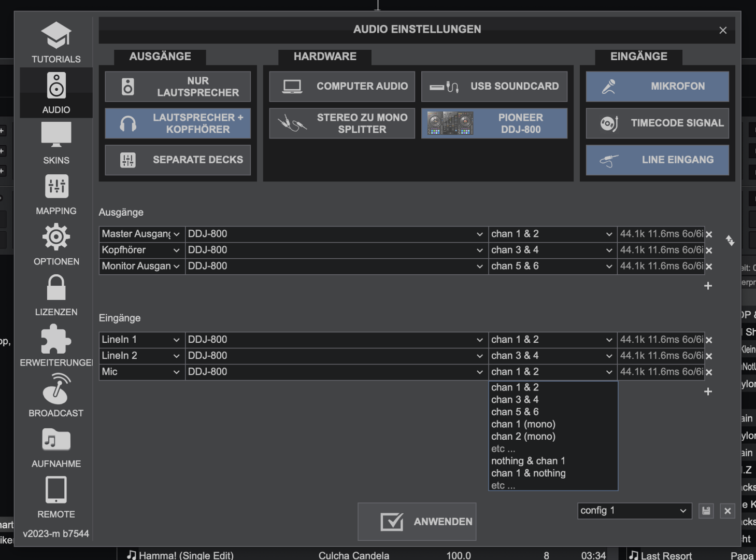Open the Mic input type dropdown
Image resolution: width=756 pixels, height=560 pixels.
142,372
